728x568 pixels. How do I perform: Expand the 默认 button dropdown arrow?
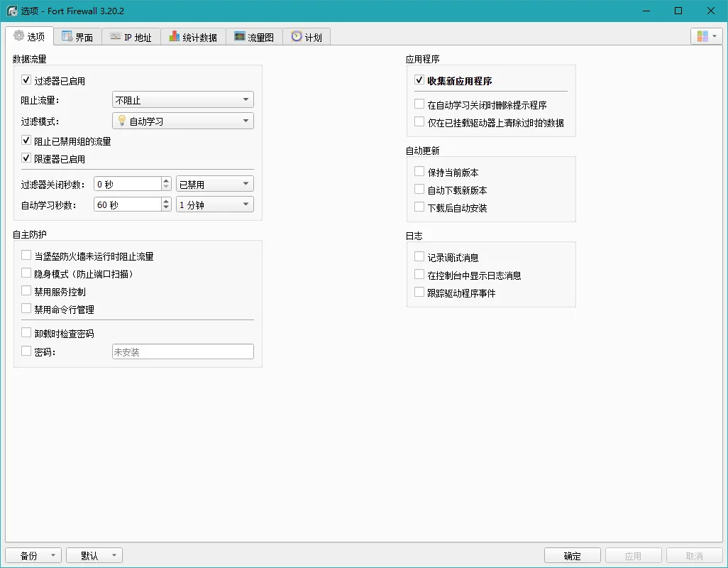click(x=114, y=555)
